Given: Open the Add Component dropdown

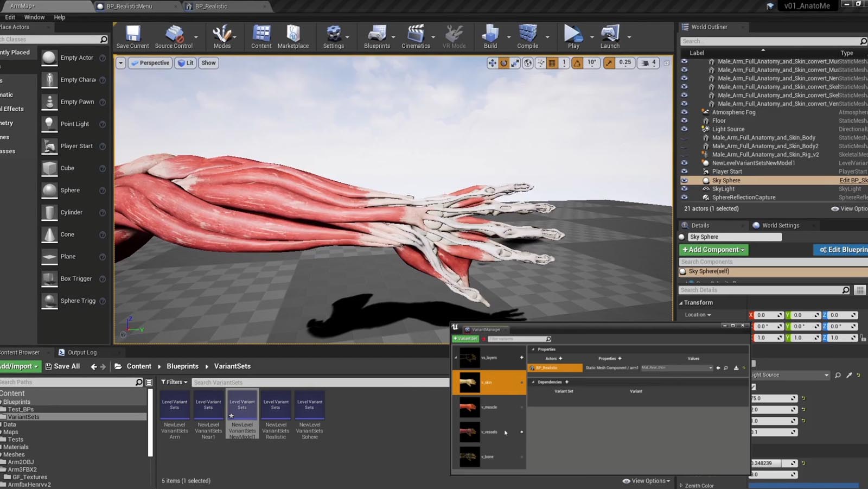Looking at the screenshot, I should click(713, 250).
